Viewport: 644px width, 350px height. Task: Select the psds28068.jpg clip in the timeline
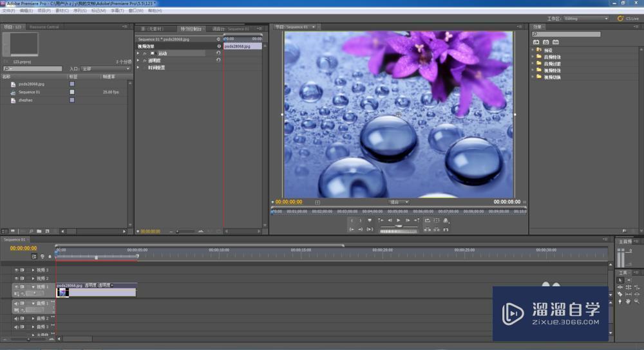click(96, 290)
